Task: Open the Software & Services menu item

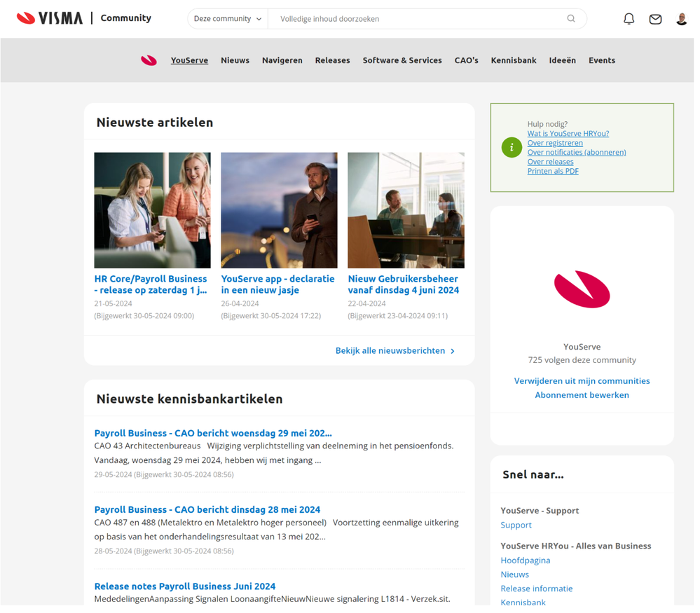Action: click(x=402, y=60)
